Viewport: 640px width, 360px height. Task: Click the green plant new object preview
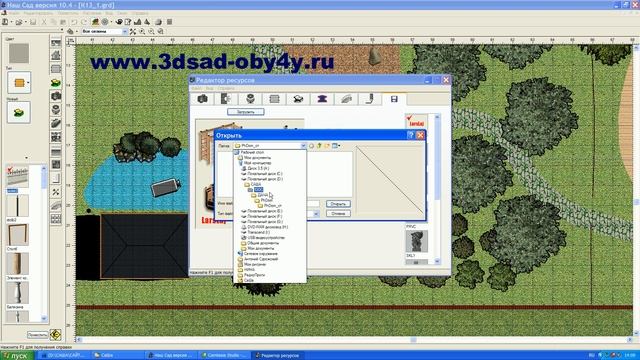(x=18, y=113)
